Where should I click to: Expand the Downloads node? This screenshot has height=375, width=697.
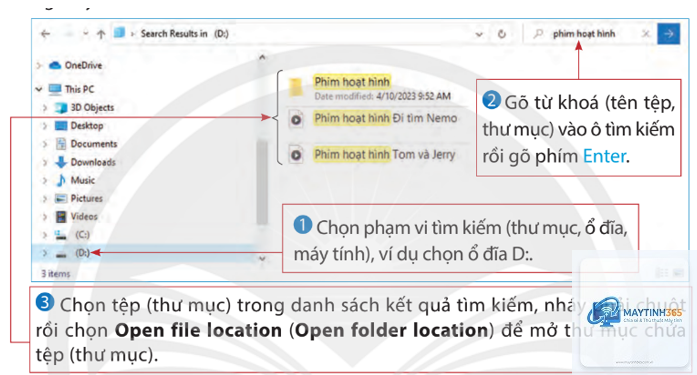pyautogui.click(x=45, y=162)
